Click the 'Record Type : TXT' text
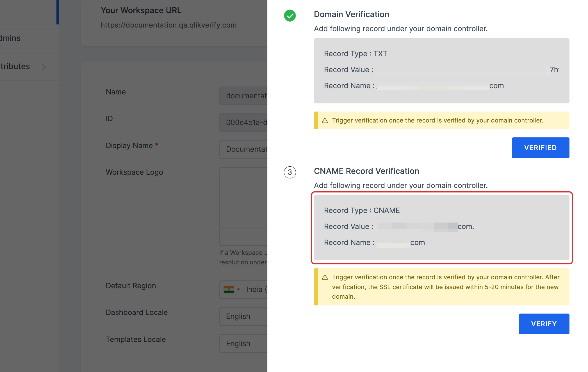The width and height of the screenshot is (588, 372). tap(355, 54)
